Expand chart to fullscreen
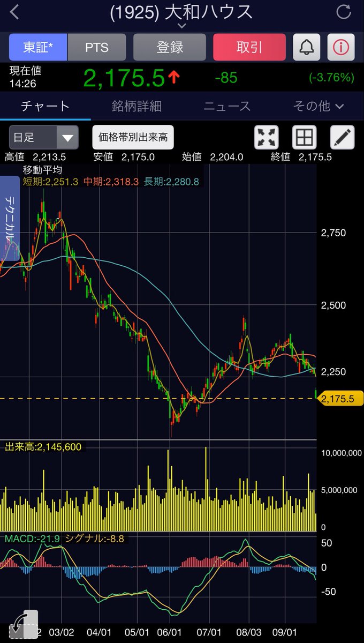Image resolution: width=364 pixels, height=643 pixels. pos(266,137)
